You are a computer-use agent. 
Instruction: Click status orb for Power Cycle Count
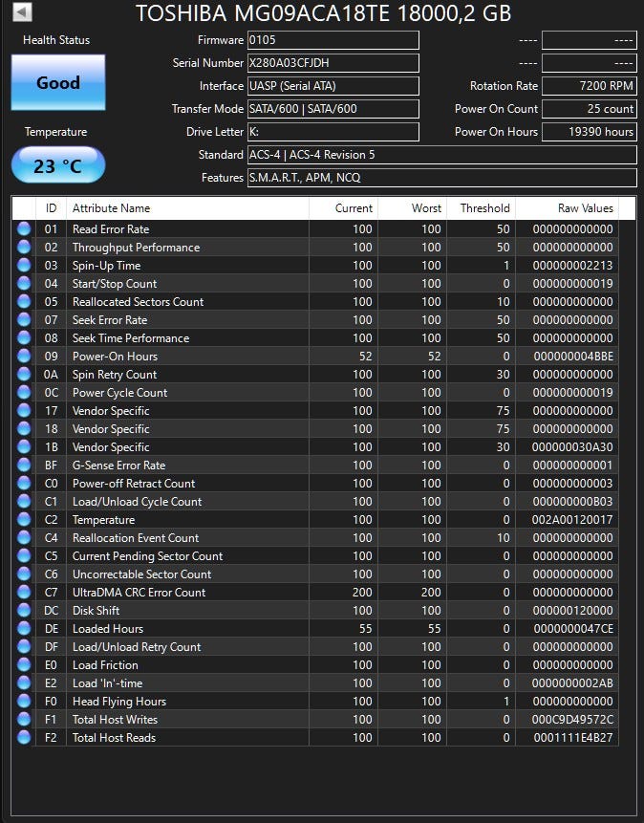pos(24,393)
